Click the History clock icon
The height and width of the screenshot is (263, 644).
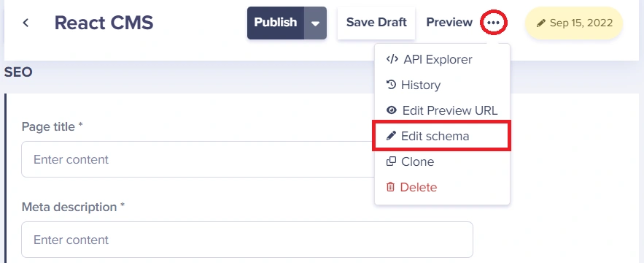[391, 85]
